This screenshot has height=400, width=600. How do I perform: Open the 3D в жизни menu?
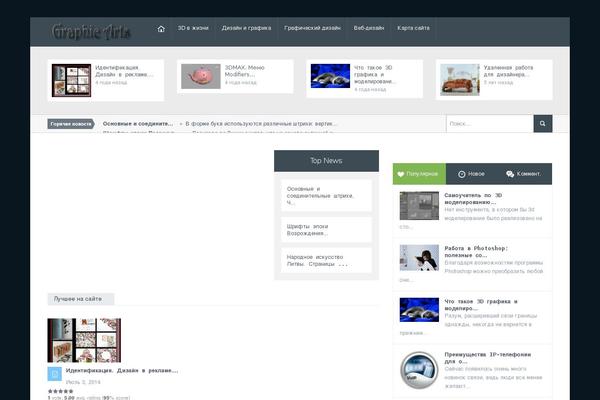coord(193,28)
